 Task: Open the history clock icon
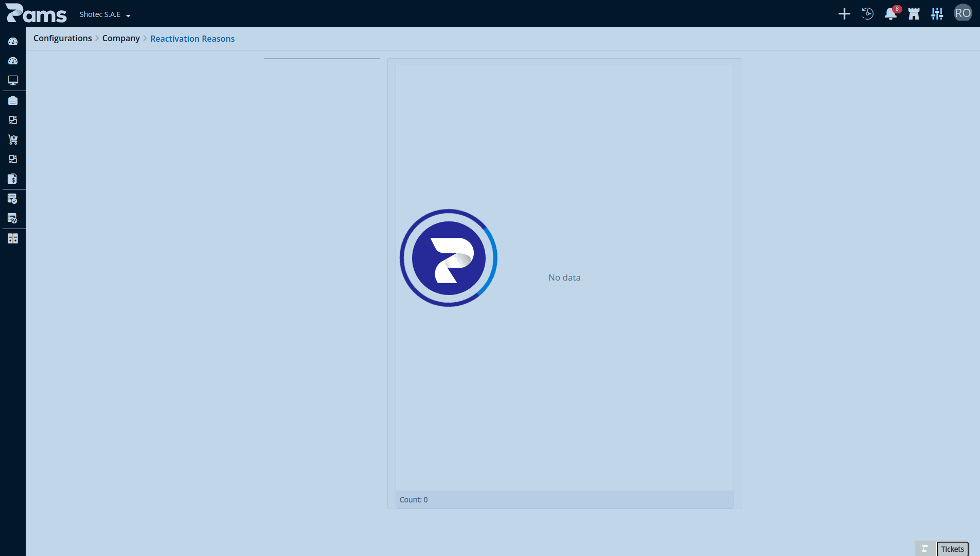868,14
